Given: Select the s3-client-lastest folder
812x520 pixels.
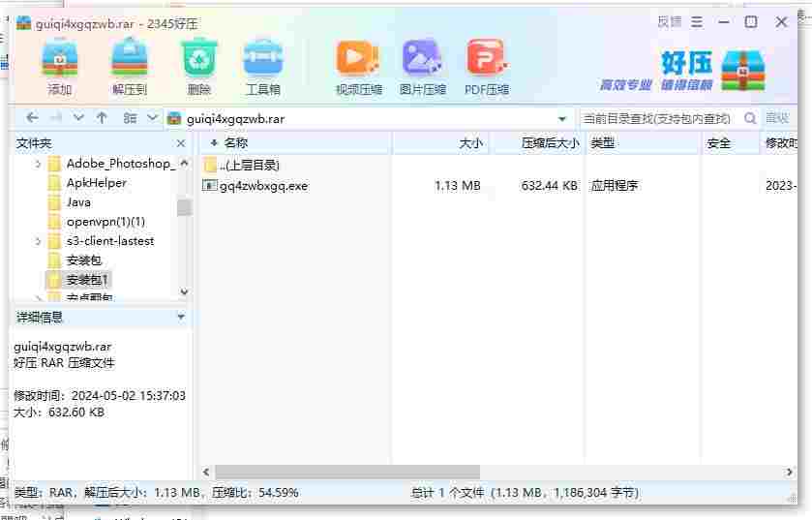Looking at the screenshot, I should coord(110,241).
